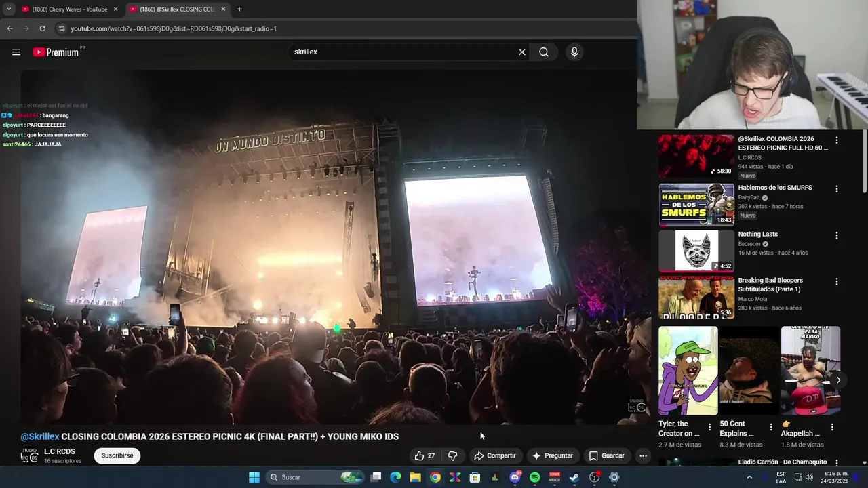Image resolution: width=868 pixels, height=488 pixels.
Task: Reload the YouTube page
Action: click(x=42, y=28)
